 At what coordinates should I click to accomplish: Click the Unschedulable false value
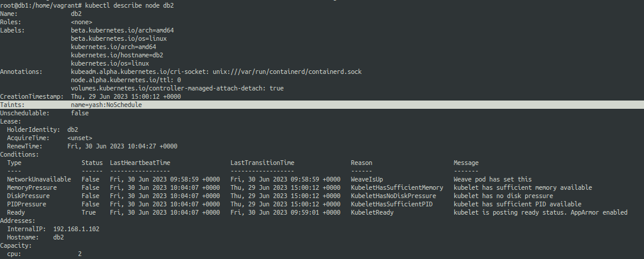80,113
